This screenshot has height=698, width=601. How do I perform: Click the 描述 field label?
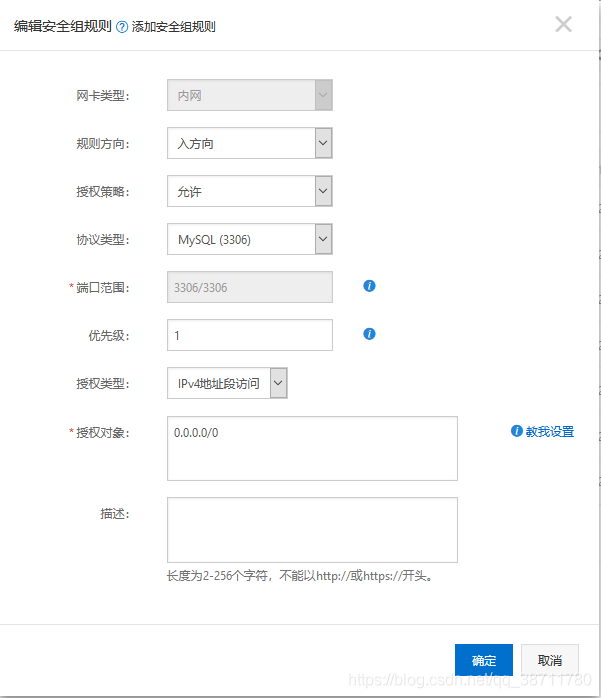[x=114, y=514]
